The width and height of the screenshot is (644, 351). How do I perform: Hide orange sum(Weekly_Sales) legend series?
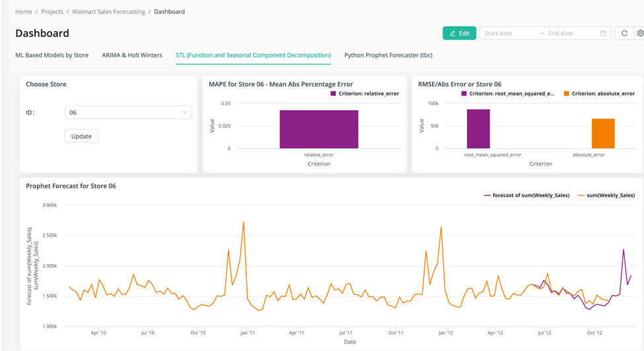point(606,195)
